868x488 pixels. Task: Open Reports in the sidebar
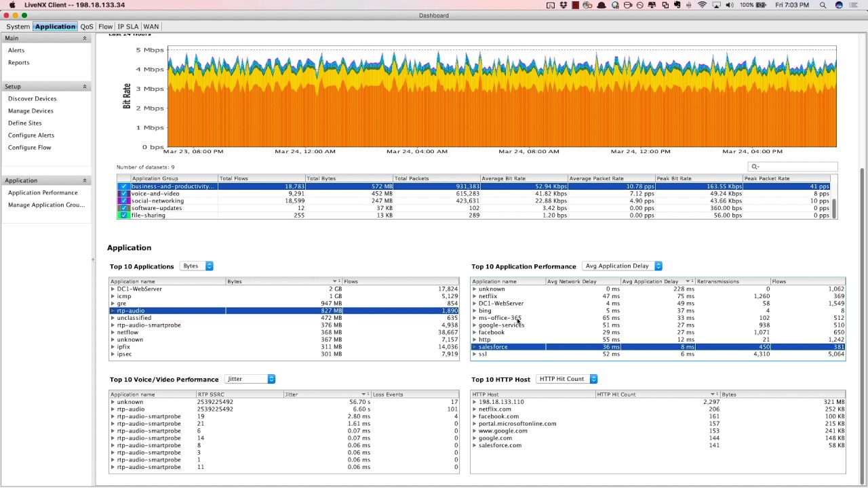(x=19, y=62)
